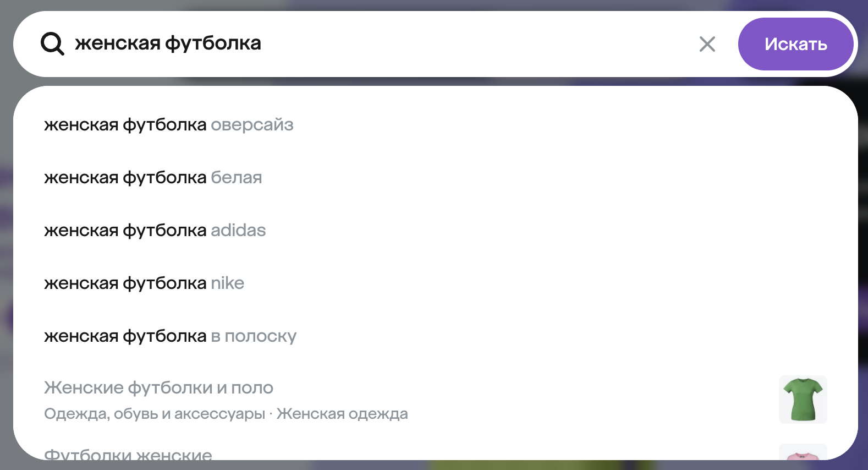Click the green t-shirt thumbnail
868x470 pixels.
803,400
